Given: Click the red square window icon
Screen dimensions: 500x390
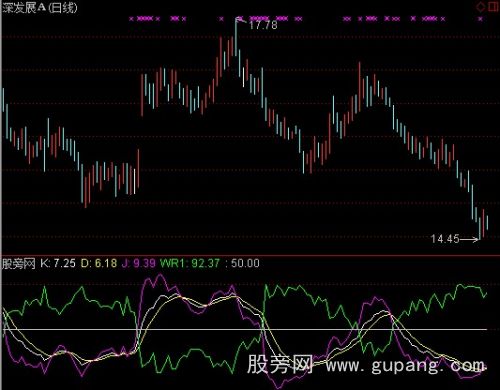Looking at the screenshot, I should tap(493, 7).
